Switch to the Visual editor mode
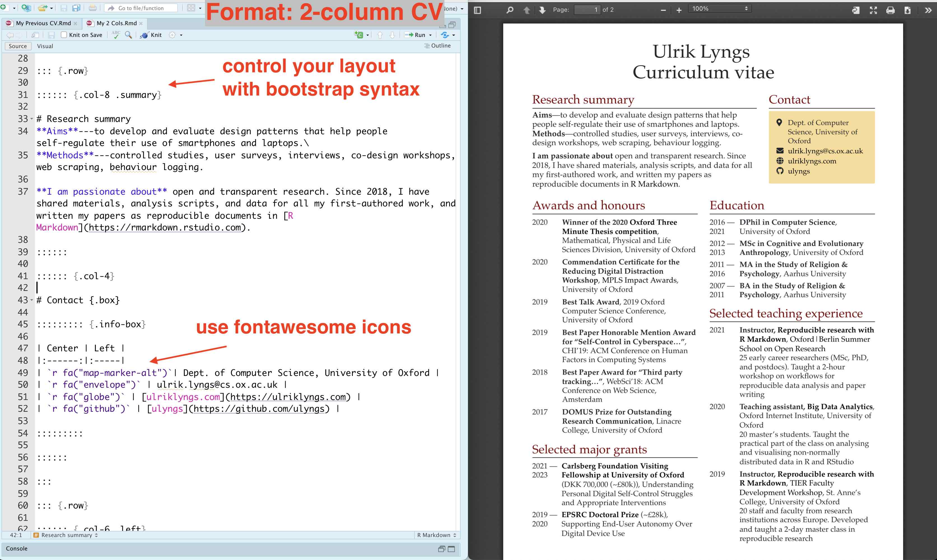 tap(45, 46)
